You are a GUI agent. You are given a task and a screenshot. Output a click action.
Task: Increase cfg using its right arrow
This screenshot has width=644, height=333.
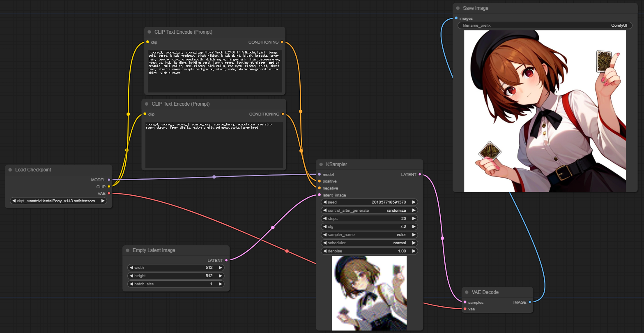(x=414, y=227)
